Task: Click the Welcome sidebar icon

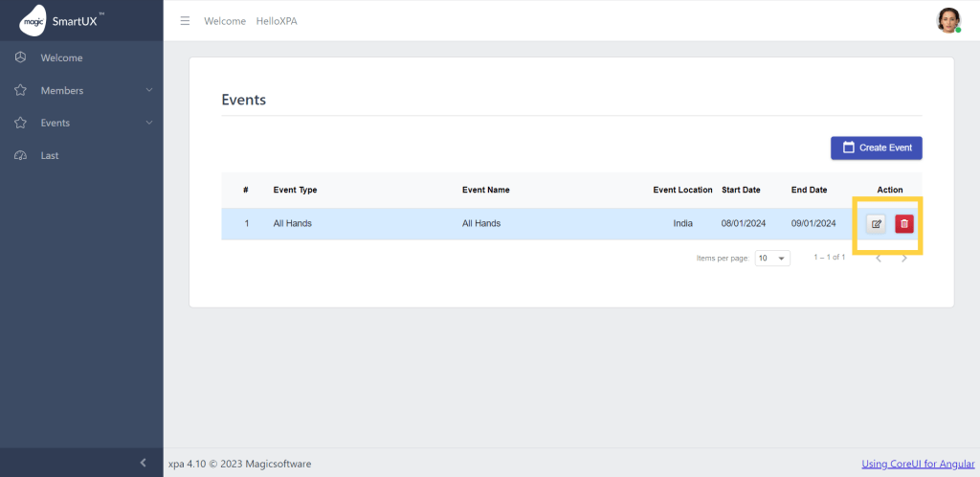Action: pos(20,57)
